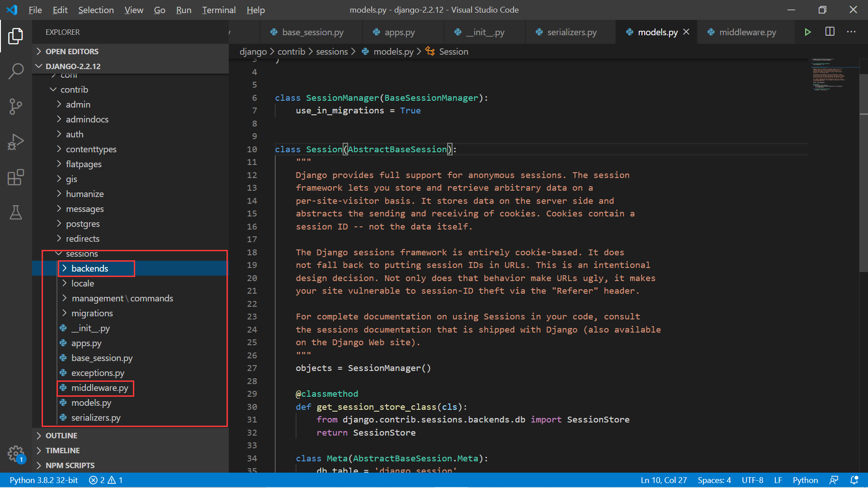Open __init__.py file in explorer tree
This screenshot has height=488, width=868.
click(90, 328)
